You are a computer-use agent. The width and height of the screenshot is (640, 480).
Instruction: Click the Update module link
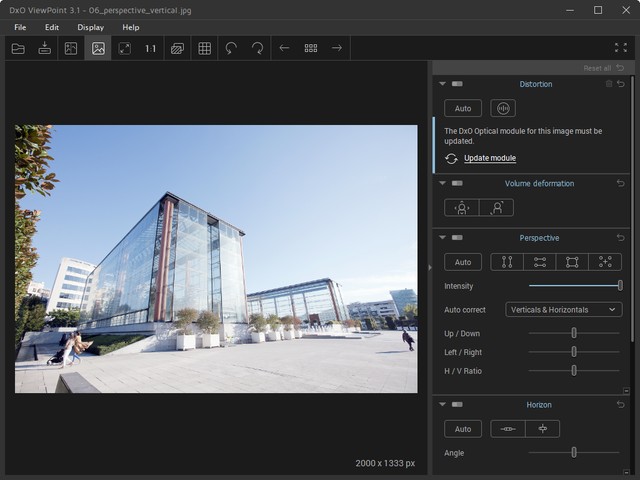coord(490,158)
